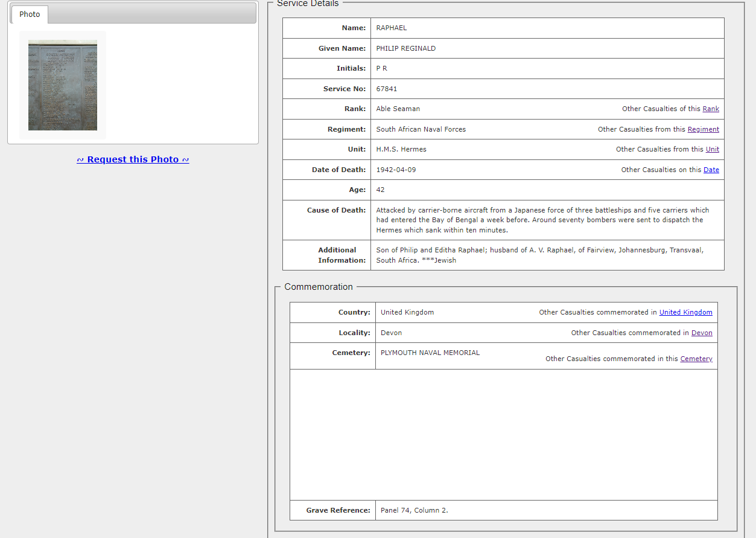View other casualties on this Date
Screen dimensions: 756x538
711,170
